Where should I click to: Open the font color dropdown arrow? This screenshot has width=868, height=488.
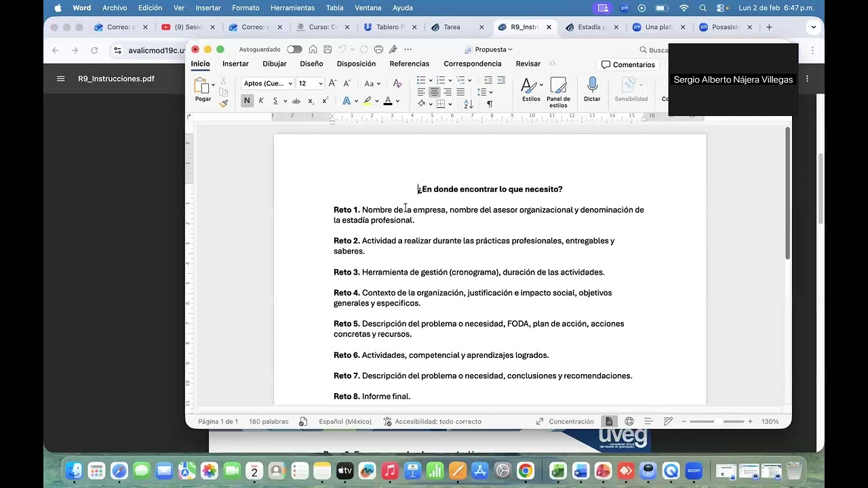pyautogui.click(x=397, y=101)
